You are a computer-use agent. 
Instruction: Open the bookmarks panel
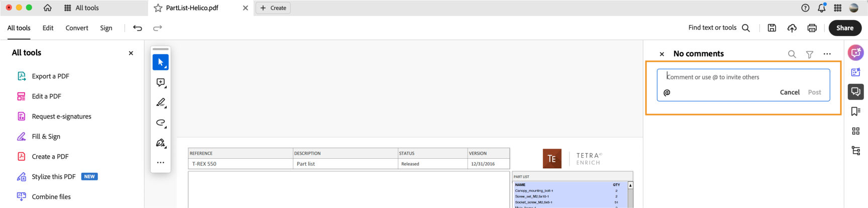pos(856,111)
